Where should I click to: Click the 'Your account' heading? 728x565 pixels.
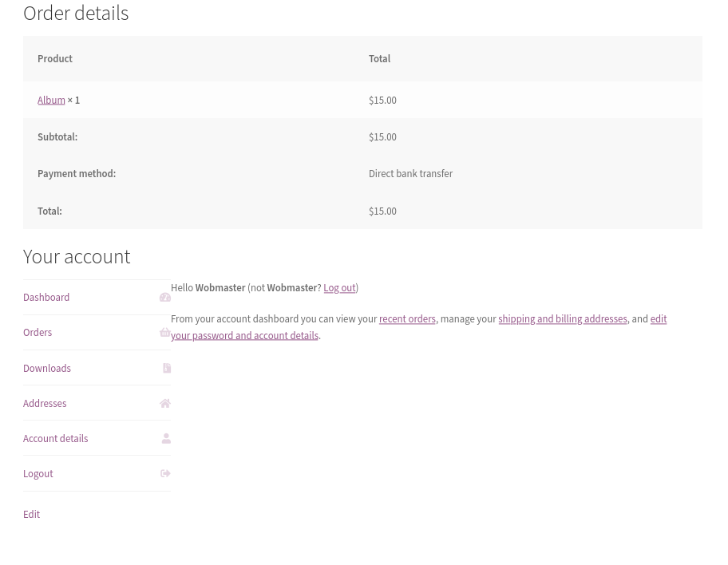[x=76, y=256]
